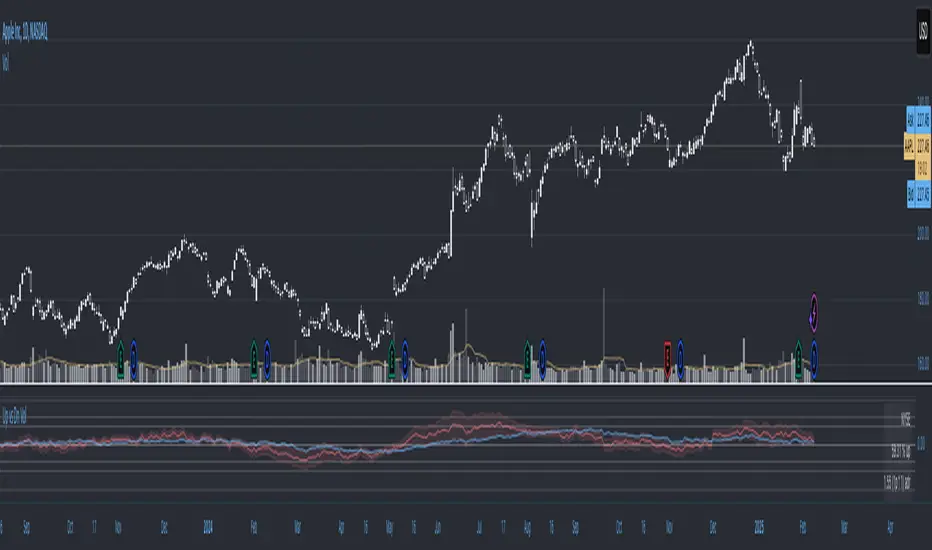Click the green earnings marker near August 2024
The image size is (932, 550).
(527, 359)
